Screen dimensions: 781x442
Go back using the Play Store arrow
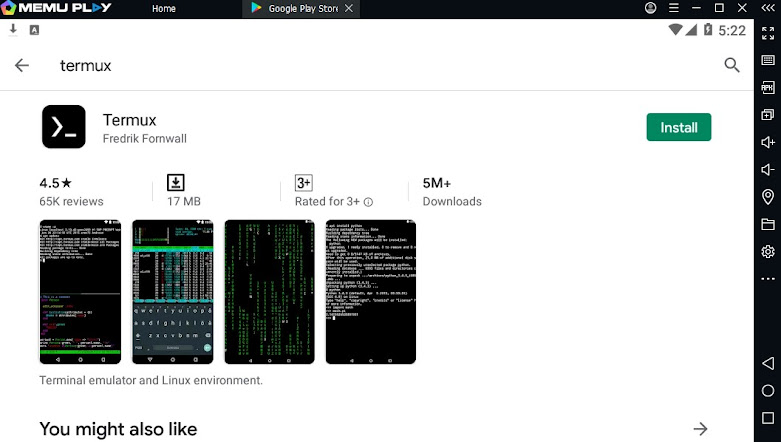(x=22, y=65)
